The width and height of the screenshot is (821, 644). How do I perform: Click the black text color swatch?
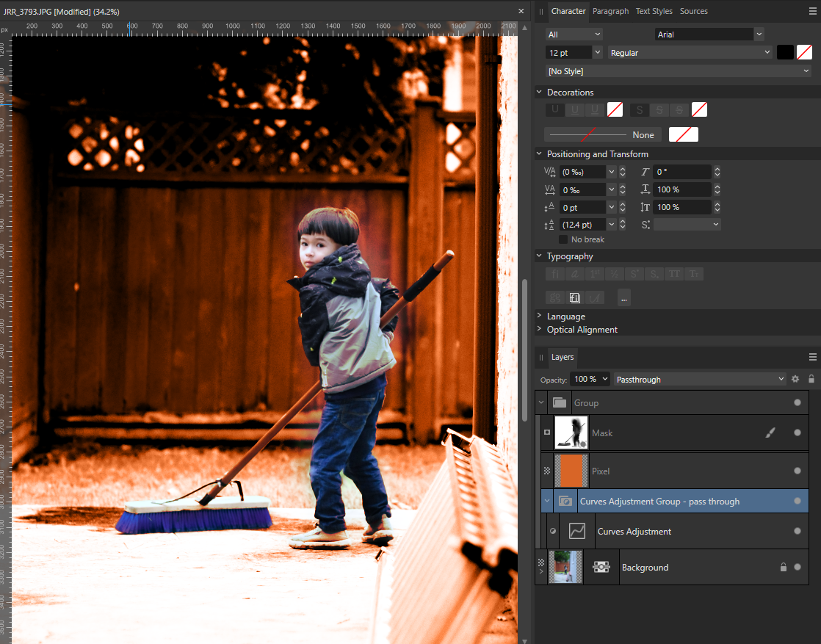(x=785, y=52)
